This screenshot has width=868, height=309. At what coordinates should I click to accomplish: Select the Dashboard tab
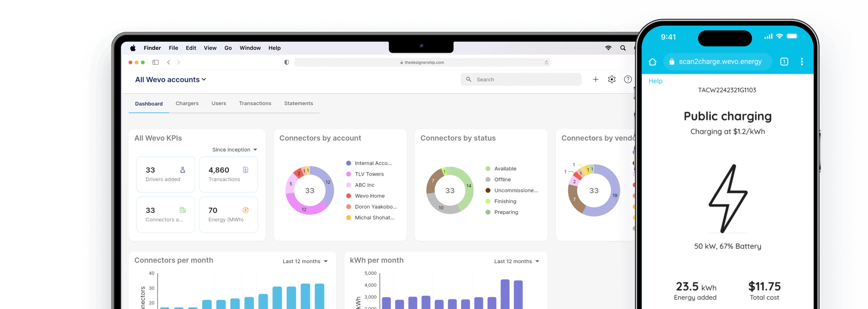pos(149,104)
